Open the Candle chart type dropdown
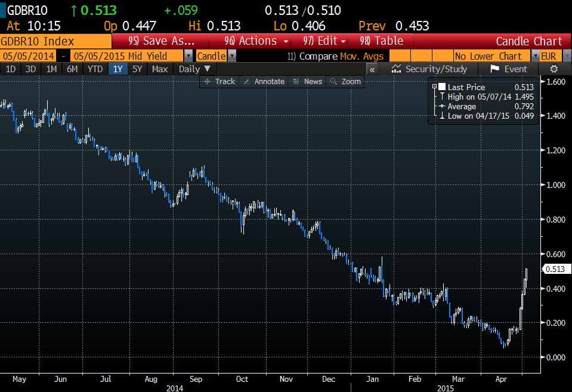The image size is (572, 392). point(232,56)
